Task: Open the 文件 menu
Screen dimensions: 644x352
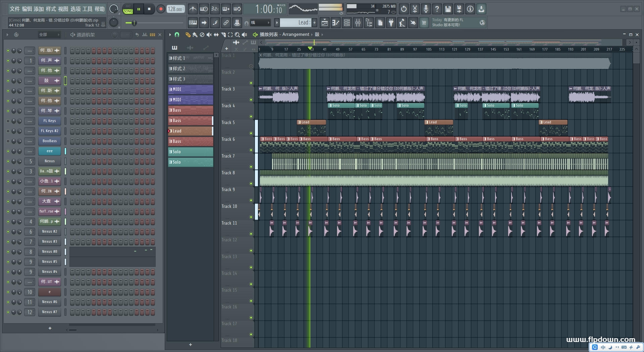Action: [14, 9]
